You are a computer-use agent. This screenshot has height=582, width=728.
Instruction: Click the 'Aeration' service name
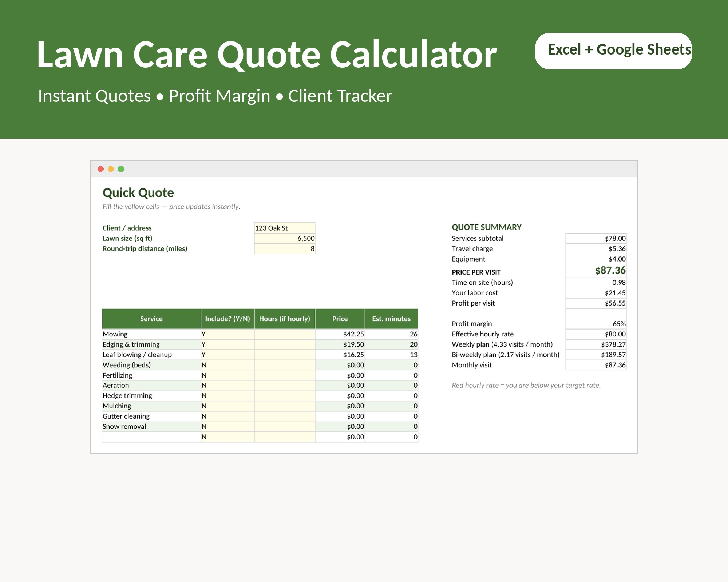[x=116, y=385]
